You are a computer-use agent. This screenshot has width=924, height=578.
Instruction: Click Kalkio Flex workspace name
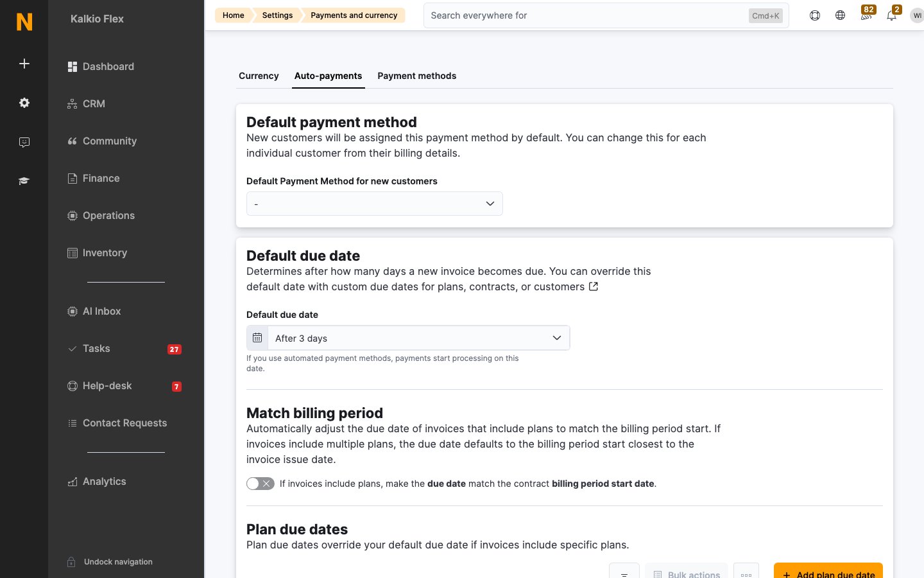[x=97, y=19]
